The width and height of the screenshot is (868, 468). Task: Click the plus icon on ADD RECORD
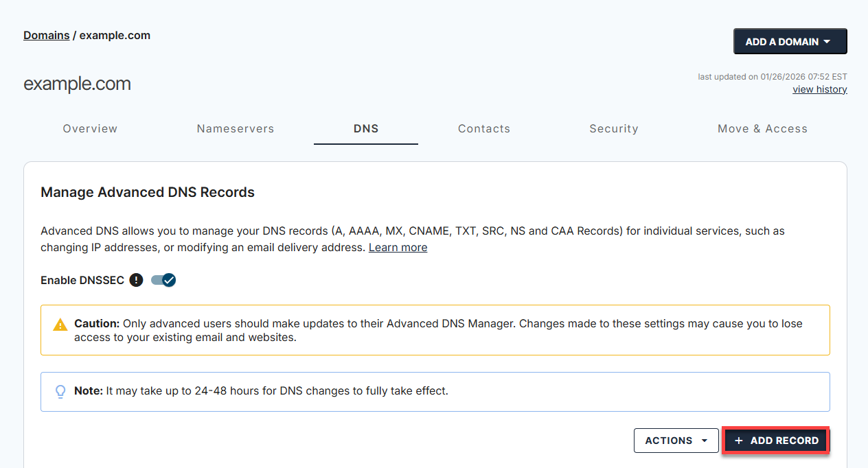click(x=738, y=440)
